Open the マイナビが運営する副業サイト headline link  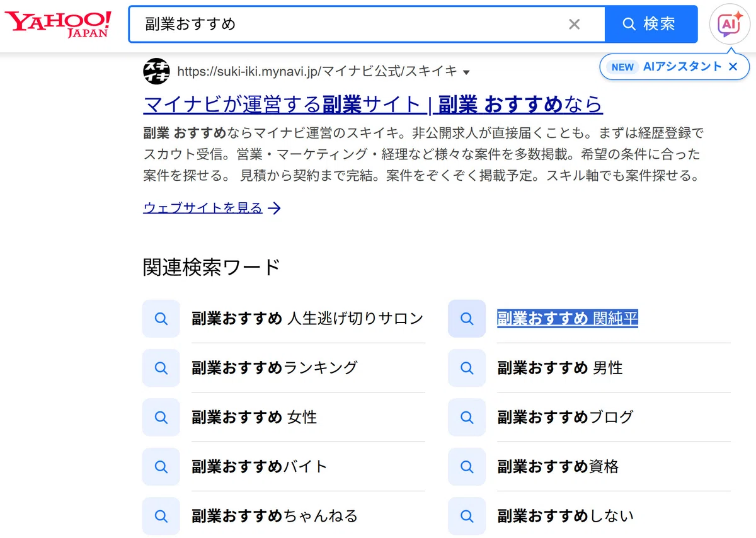point(373,104)
